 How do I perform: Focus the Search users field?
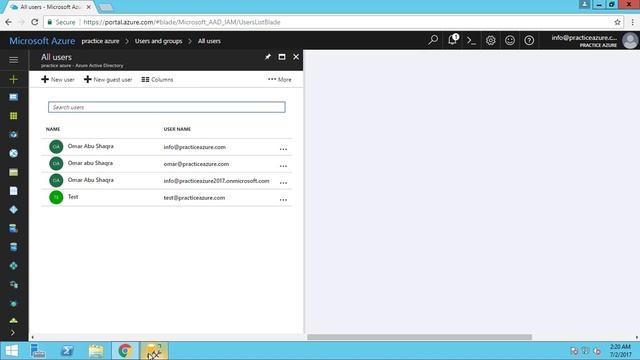point(167,107)
